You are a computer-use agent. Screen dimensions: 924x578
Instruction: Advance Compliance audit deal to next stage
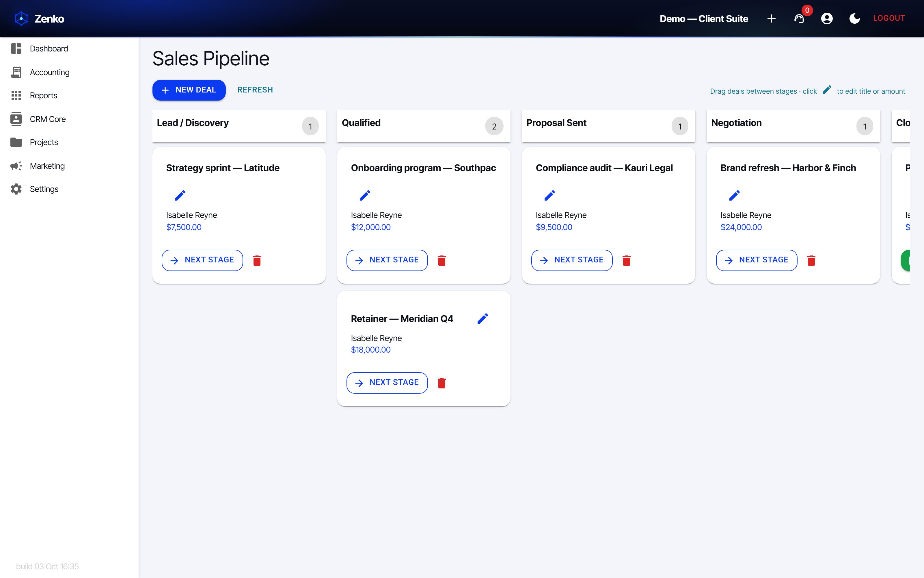(572, 260)
